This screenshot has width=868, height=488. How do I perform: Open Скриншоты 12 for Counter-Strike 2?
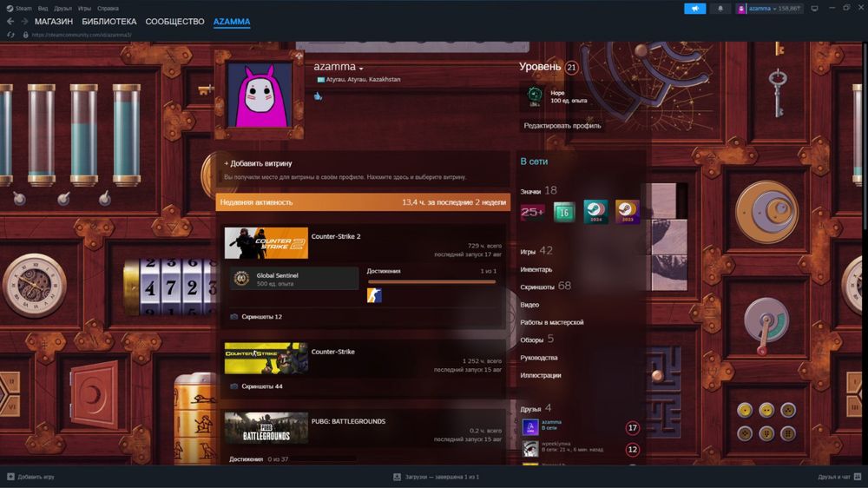coord(262,317)
